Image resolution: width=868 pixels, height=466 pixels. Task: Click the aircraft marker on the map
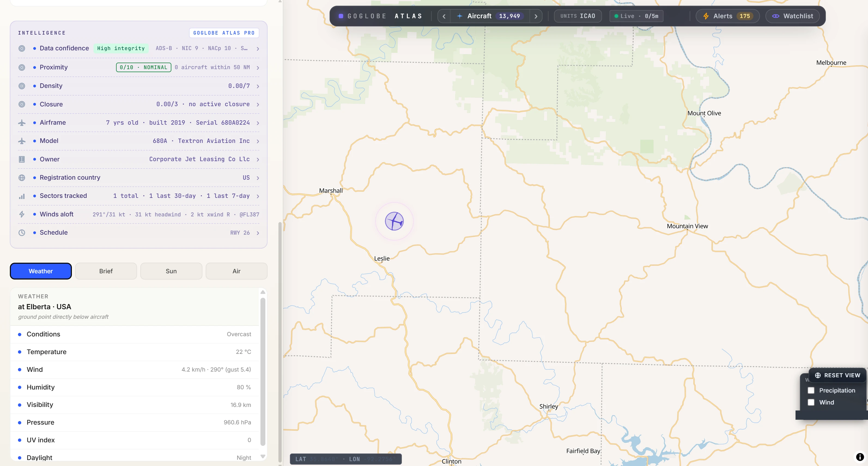point(394,221)
